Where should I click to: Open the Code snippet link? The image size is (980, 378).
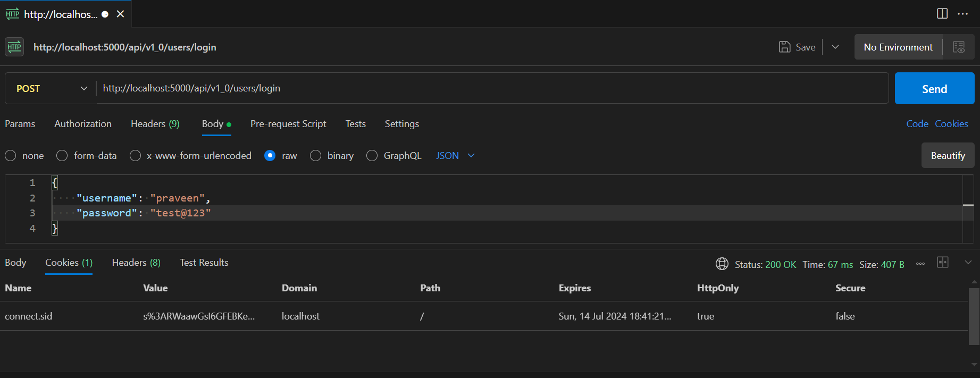pos(917,124)
